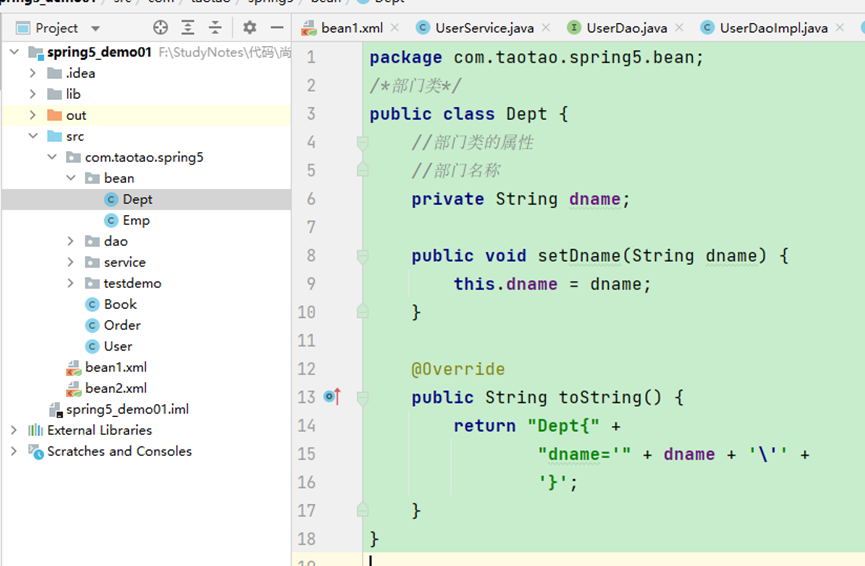Expand the External Libraries node

(x=13, y=430)
